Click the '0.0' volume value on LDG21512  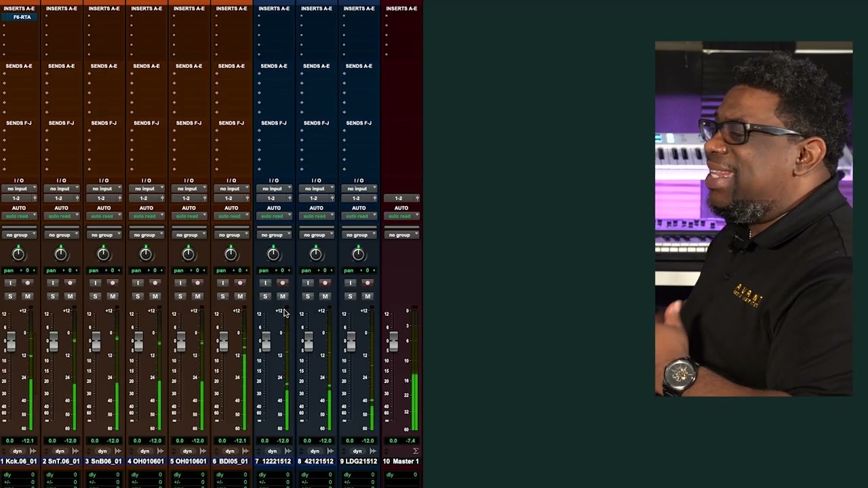click(x=349, y=441)
